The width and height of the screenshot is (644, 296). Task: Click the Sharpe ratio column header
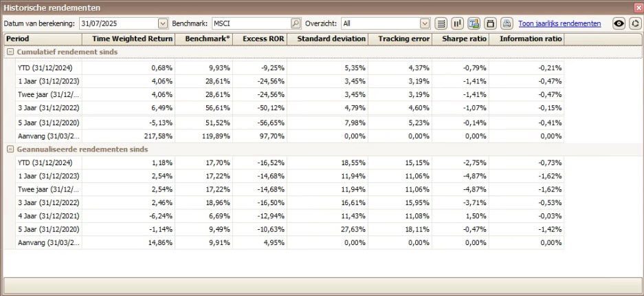pos(465,39)
